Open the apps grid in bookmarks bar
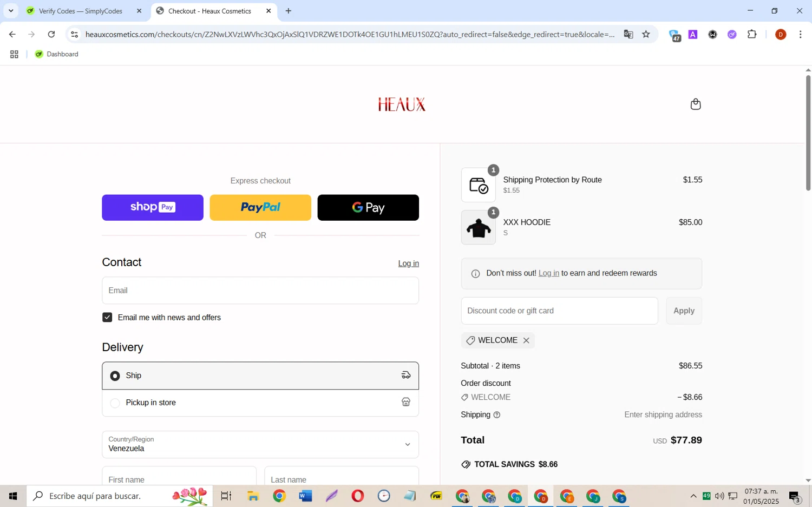 click(x=14, y=54)
